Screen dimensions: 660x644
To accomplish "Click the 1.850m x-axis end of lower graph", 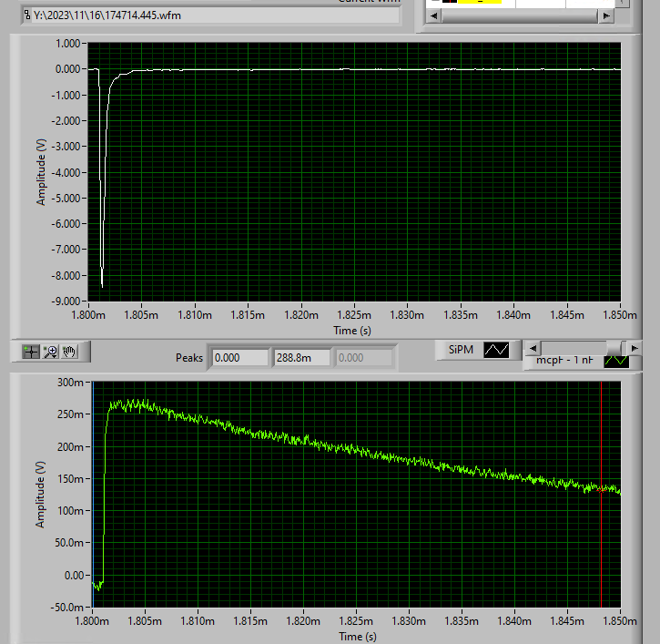I will pyautogui.click(x=620, y=621).
